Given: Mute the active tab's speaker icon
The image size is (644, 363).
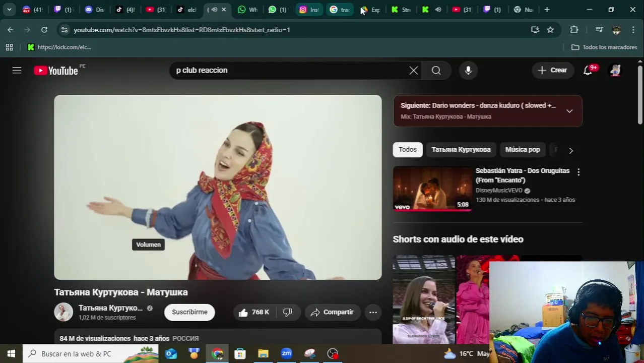Looking at the screenshot, I should point(215,10).
